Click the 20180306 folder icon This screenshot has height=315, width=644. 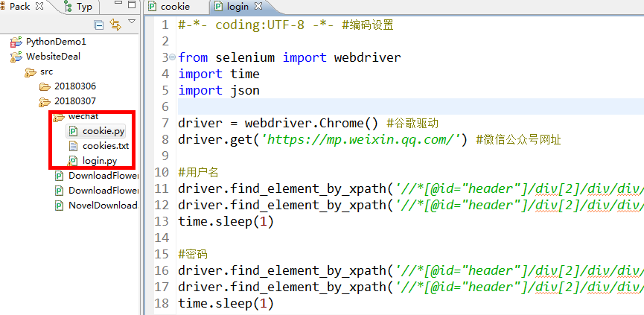click(45, 86)
